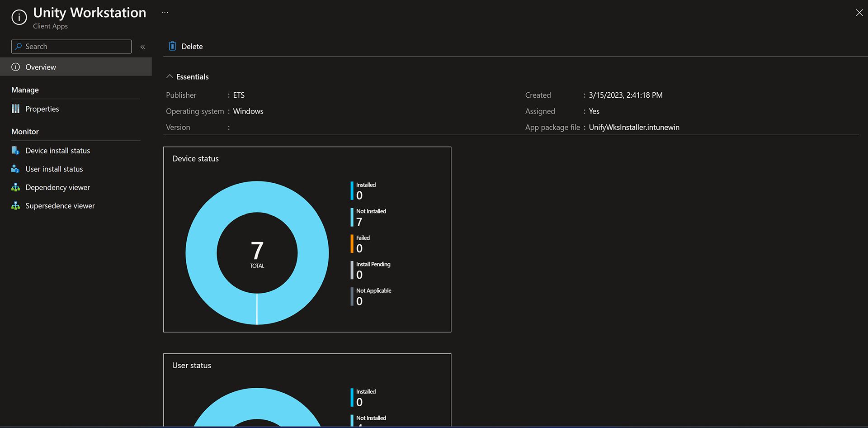Click operating system value Windows

point(248,111)
